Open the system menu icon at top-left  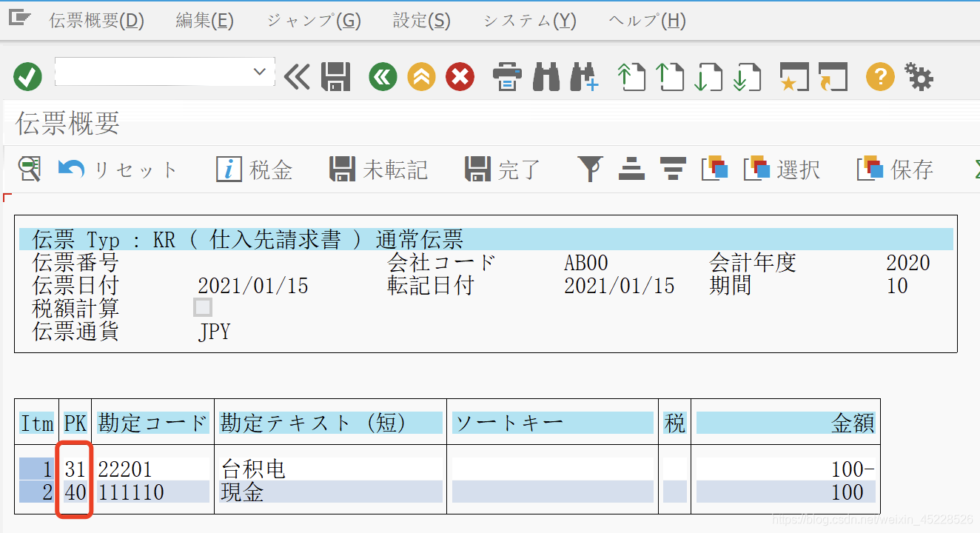pyautogui.click(x=20, y=18)
